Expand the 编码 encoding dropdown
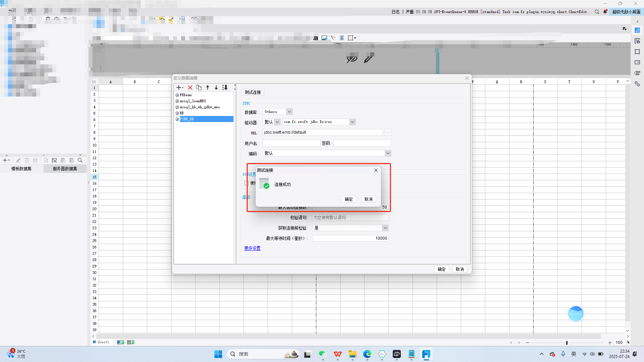This screenshot has width=644, height=362. [x=388, y=153]
